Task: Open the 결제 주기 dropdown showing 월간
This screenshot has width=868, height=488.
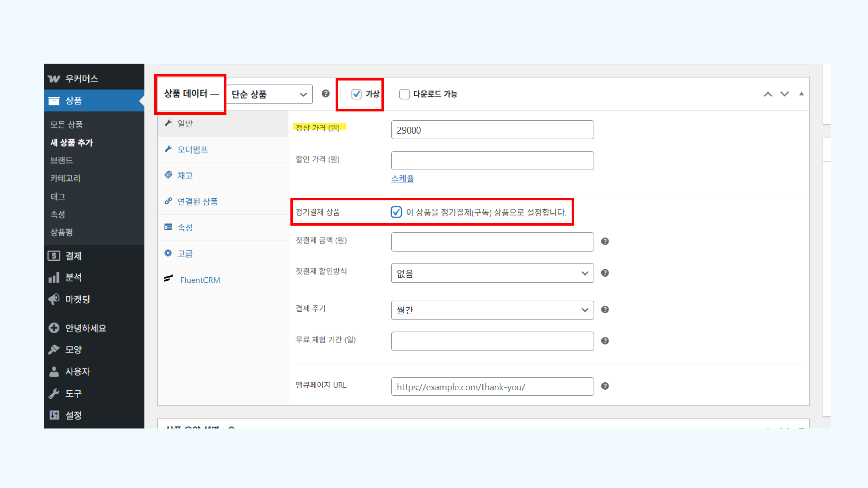Action: click(492, 310)
